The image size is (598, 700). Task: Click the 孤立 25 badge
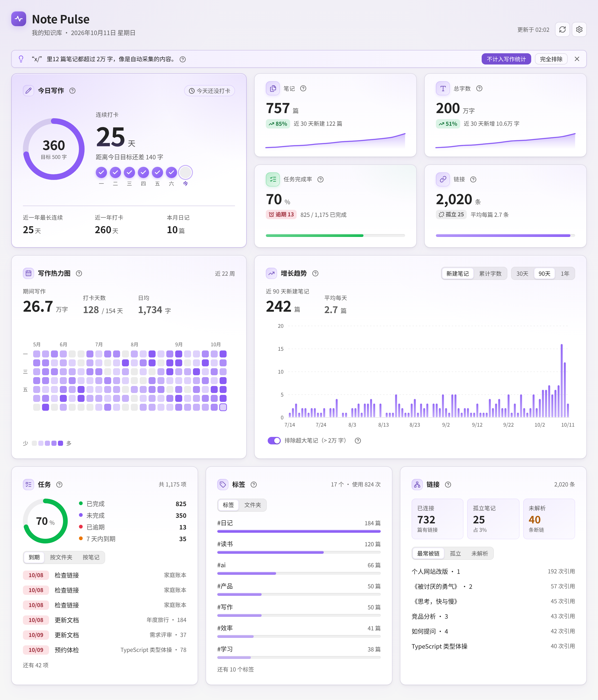coord(451,214)
